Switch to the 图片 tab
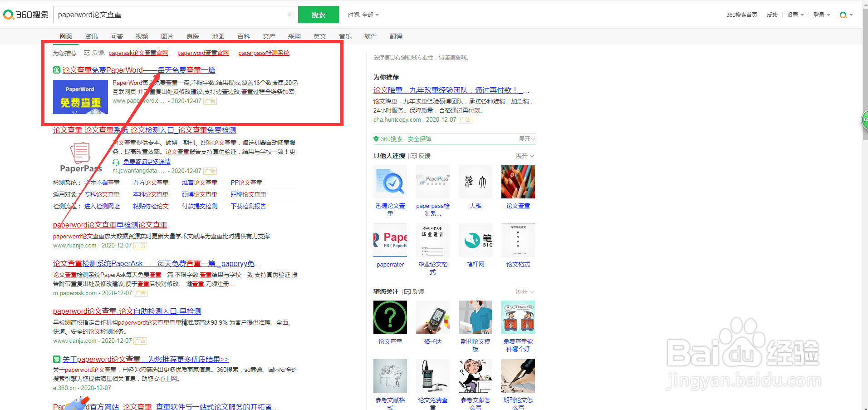 [x=167, y=36]
